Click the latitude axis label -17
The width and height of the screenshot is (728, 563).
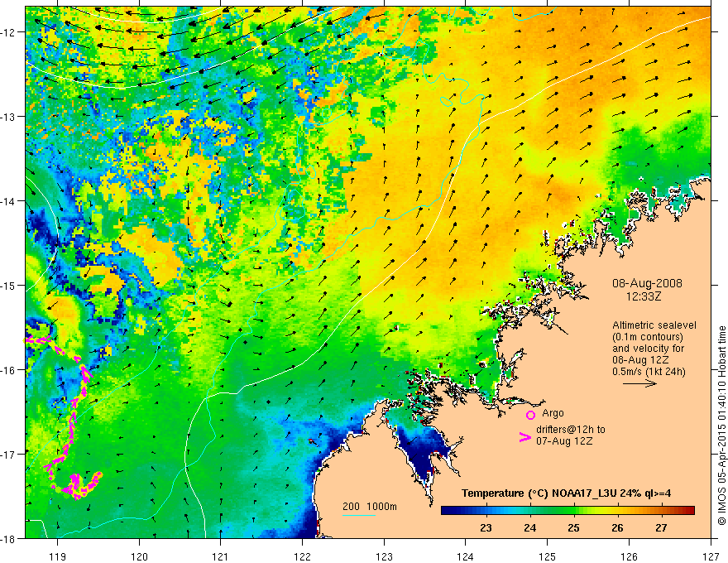pyautogui.click(x=8, y=455)
